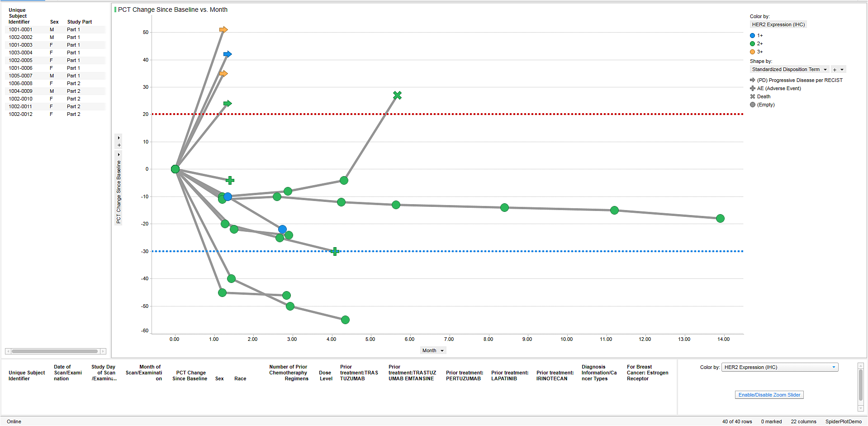
Task: Click the green data point near month 14
Action: (720, 219)
